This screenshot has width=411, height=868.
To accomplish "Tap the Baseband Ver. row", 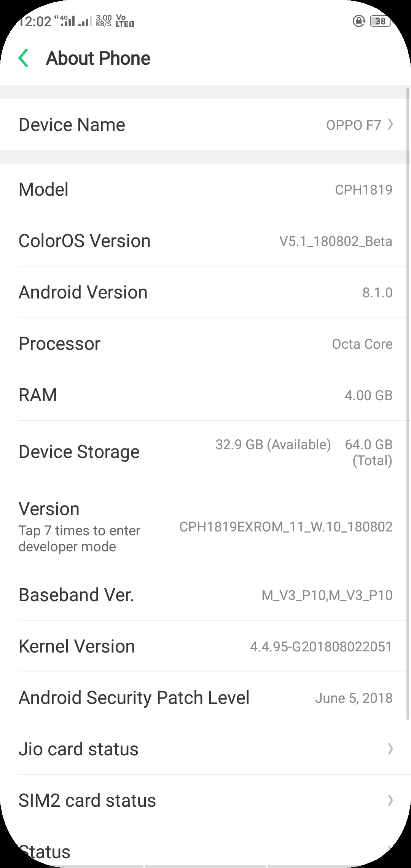I will coord(205,595).
